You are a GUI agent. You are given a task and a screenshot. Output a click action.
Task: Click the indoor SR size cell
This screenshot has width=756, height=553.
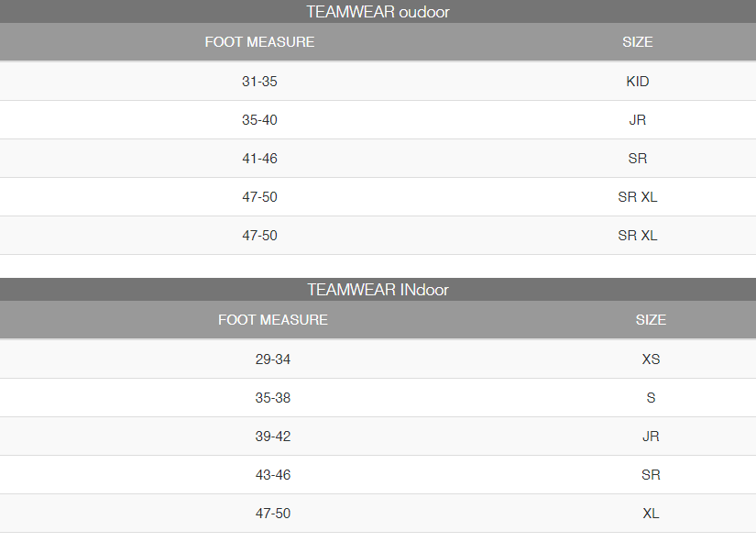651,475
